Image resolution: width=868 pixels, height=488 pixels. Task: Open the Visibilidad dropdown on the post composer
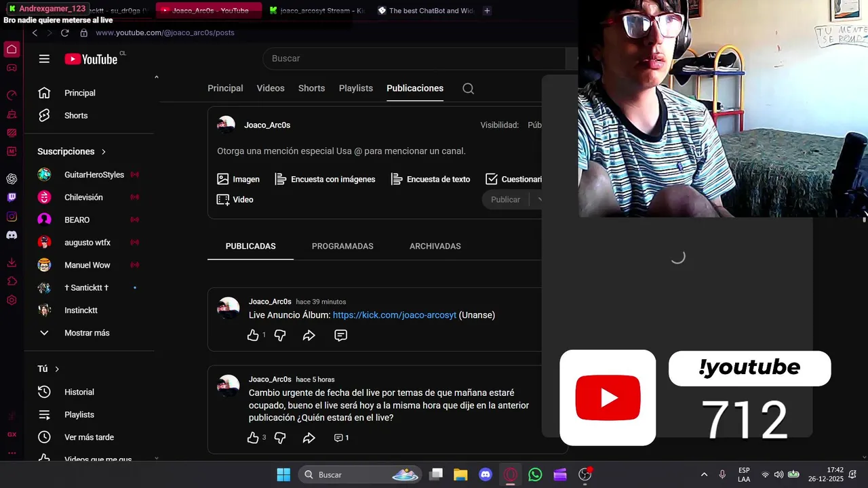pos(535,125)
